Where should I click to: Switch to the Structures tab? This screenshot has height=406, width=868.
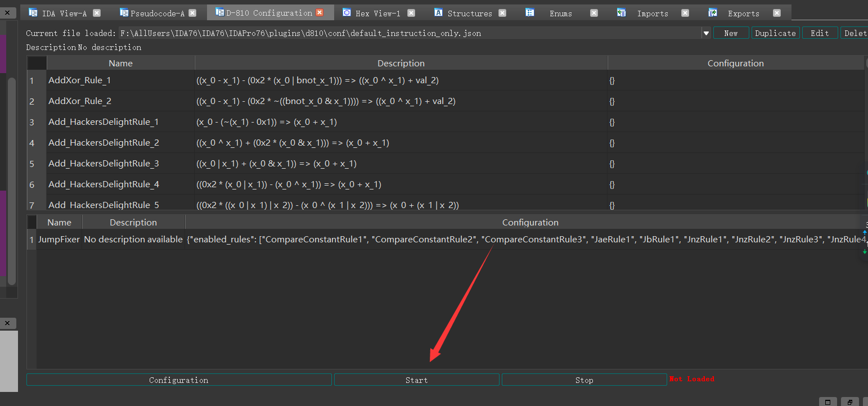pos(469,13)
